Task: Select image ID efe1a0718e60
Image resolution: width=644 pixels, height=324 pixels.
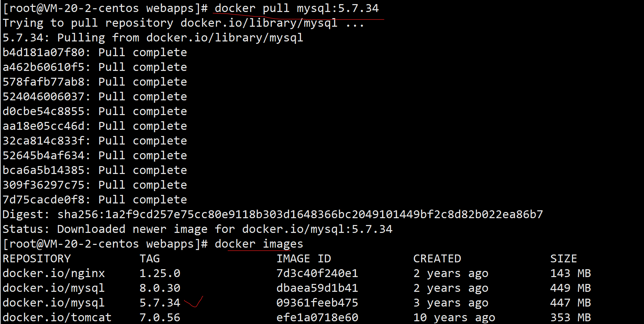Action: 317,317
